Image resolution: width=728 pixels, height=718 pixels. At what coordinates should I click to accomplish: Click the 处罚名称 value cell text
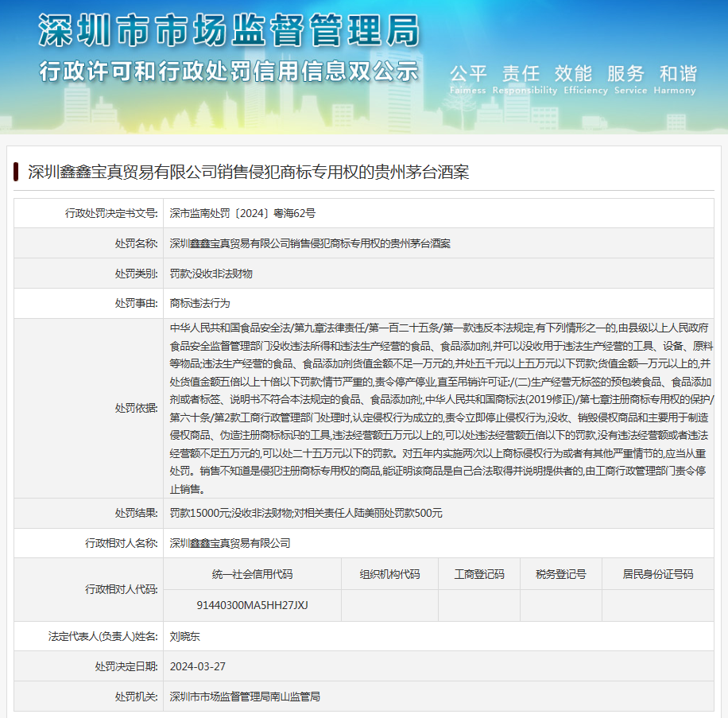(x=310, y=243)
